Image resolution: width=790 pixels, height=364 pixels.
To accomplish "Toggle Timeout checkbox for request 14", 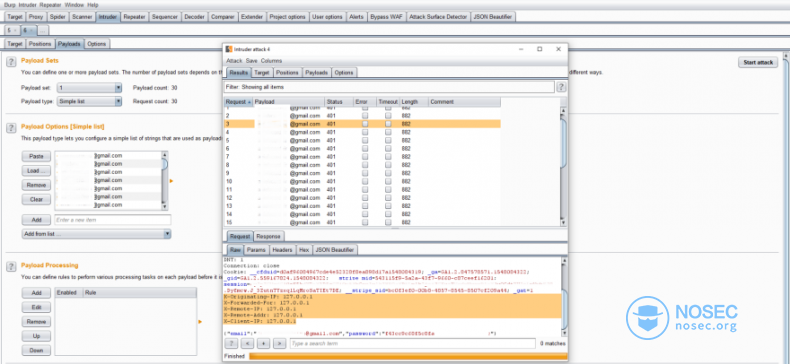I will [388, 214].
